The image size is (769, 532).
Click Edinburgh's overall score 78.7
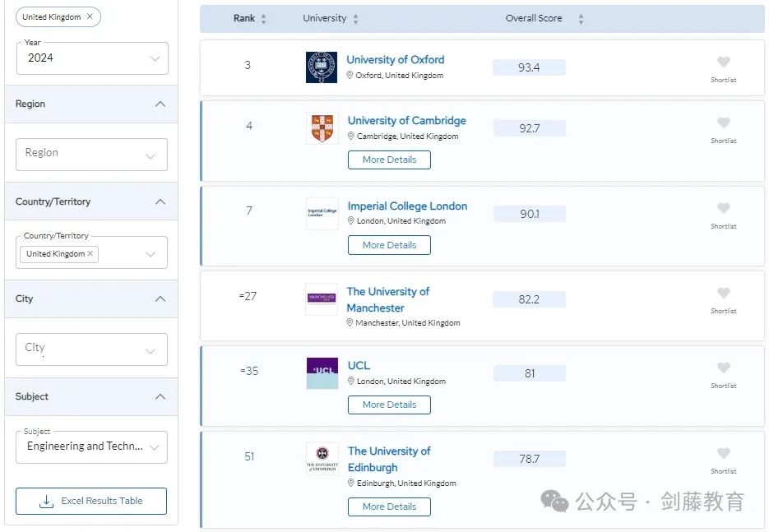pos(530,459)
